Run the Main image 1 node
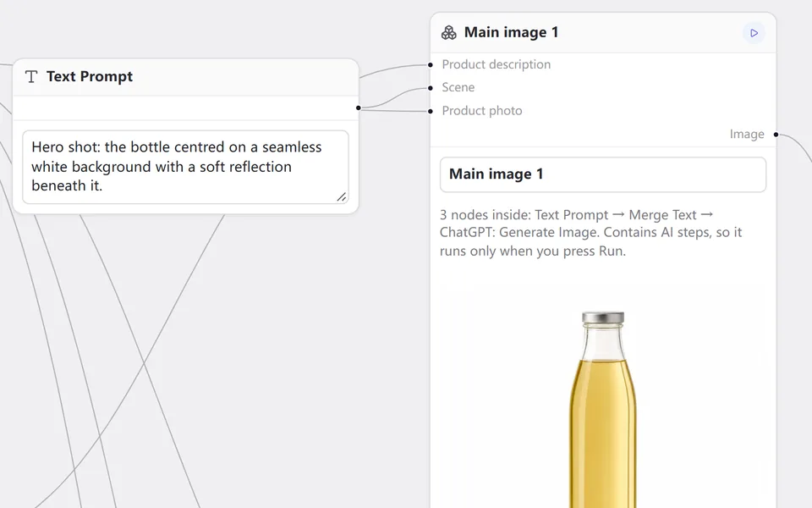Viewport: 812px width, 508px height. point(754,33)
